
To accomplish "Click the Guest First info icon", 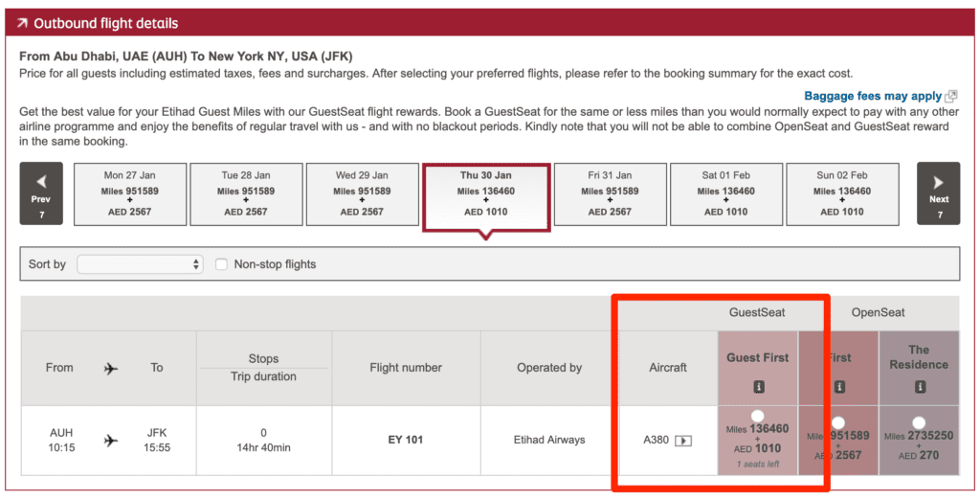I will click(x=757, y=388).
